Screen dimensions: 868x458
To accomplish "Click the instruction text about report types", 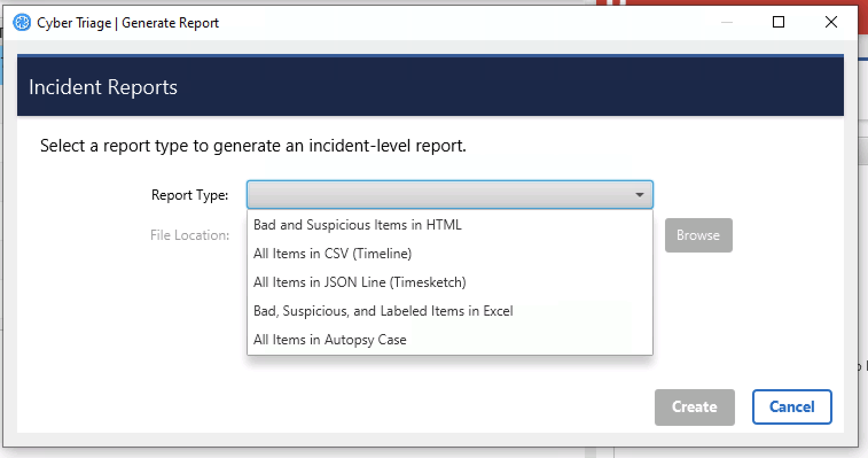I will click(x=253, y=146).
